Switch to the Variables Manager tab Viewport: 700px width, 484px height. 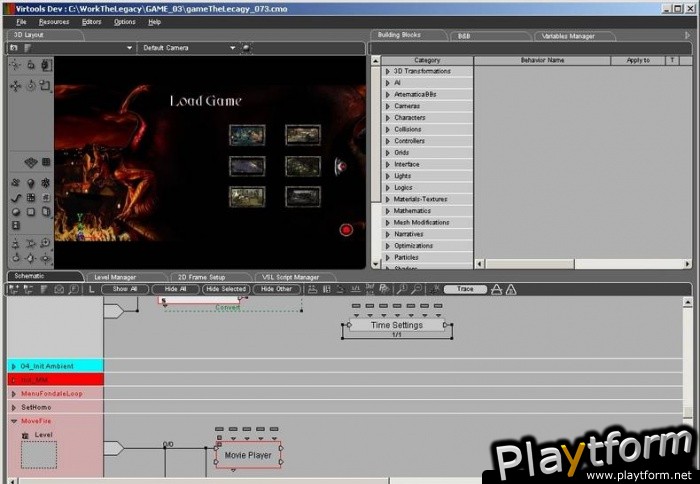[x=568, y=36]
